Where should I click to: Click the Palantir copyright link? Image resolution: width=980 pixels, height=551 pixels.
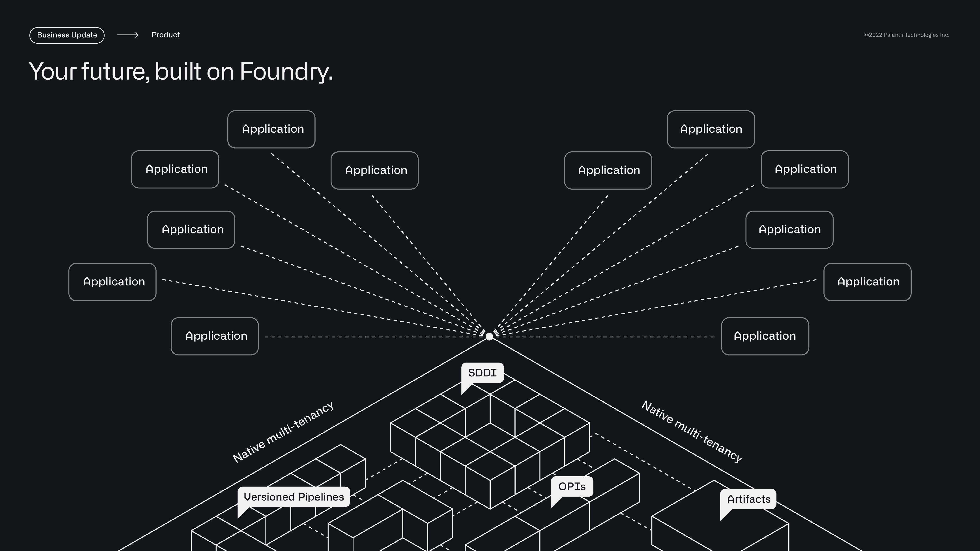point(907,34)
